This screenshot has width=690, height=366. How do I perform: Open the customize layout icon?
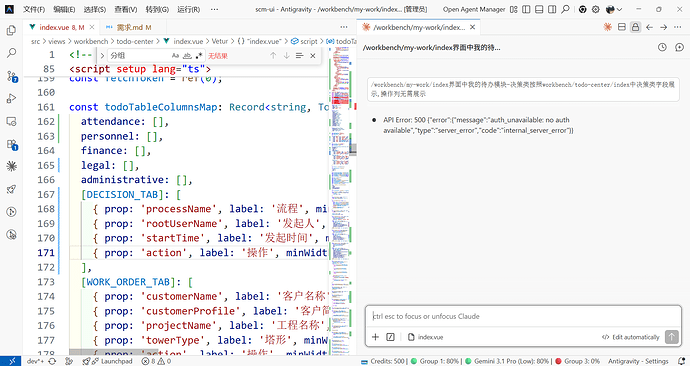(514, 9)
